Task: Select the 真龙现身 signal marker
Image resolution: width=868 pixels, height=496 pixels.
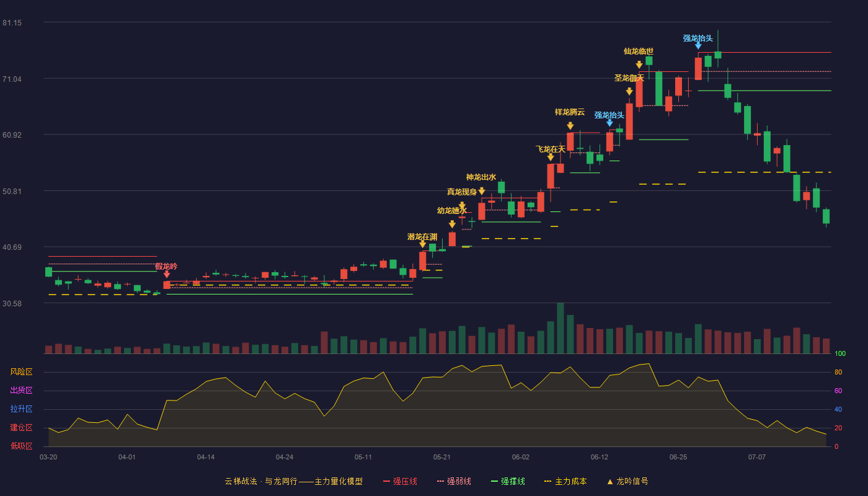Action: point(462,206)
